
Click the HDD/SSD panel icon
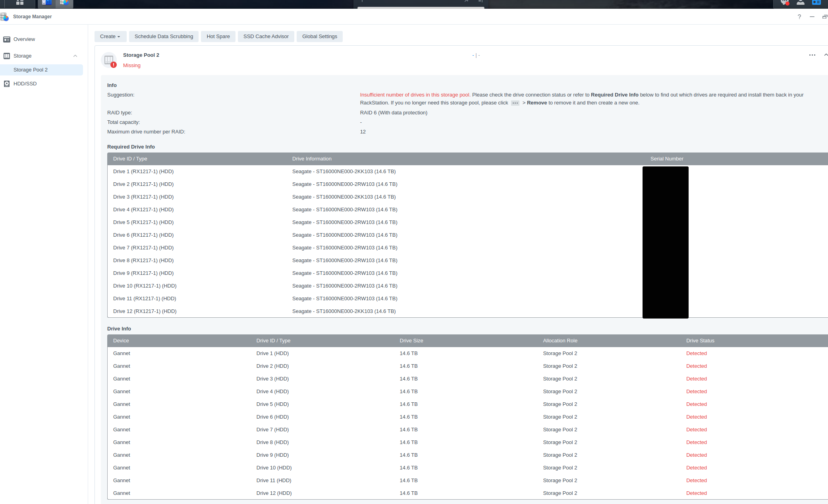(7, 83)
